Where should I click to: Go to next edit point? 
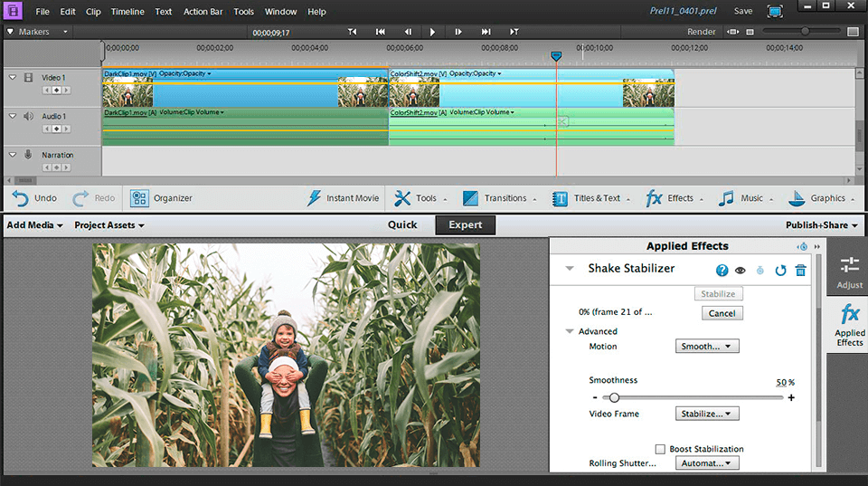tap(514, 32)
